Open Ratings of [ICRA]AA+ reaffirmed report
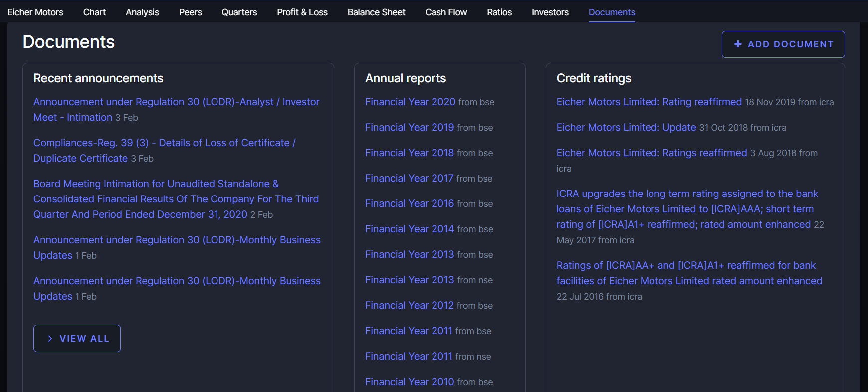Viewport: 868px width, 392px height. (x=689, y=273)
